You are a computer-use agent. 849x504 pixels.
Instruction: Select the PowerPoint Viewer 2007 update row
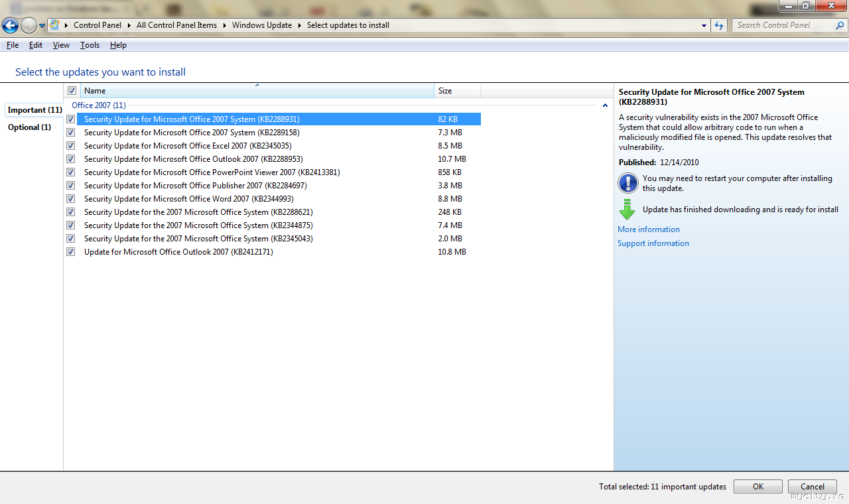[x=279, y=172]
